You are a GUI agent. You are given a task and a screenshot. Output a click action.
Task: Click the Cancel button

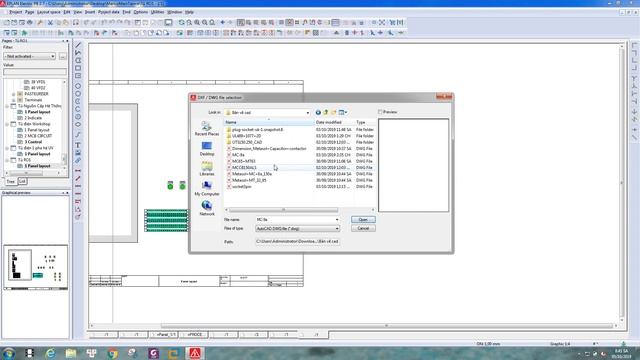click(363, 229)
